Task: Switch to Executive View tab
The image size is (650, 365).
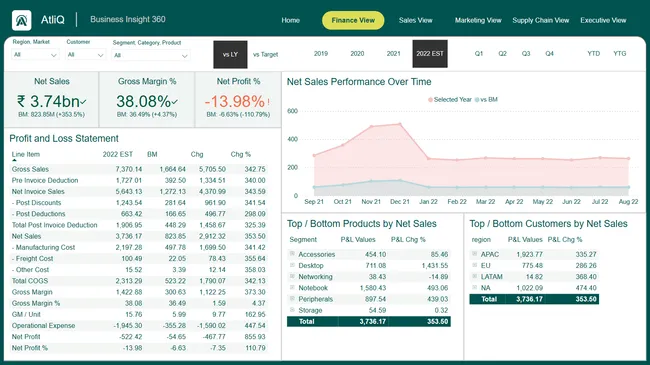Action: click(603, 20)
